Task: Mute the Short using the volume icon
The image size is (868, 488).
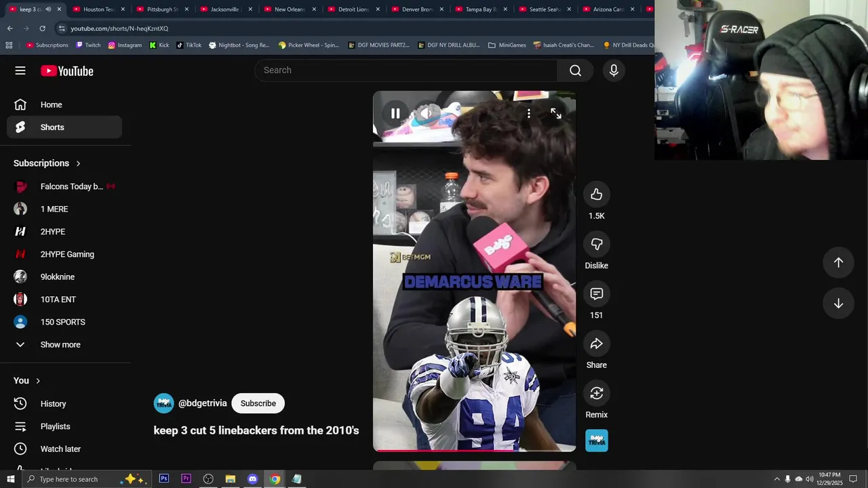Action: click(427, 113)
